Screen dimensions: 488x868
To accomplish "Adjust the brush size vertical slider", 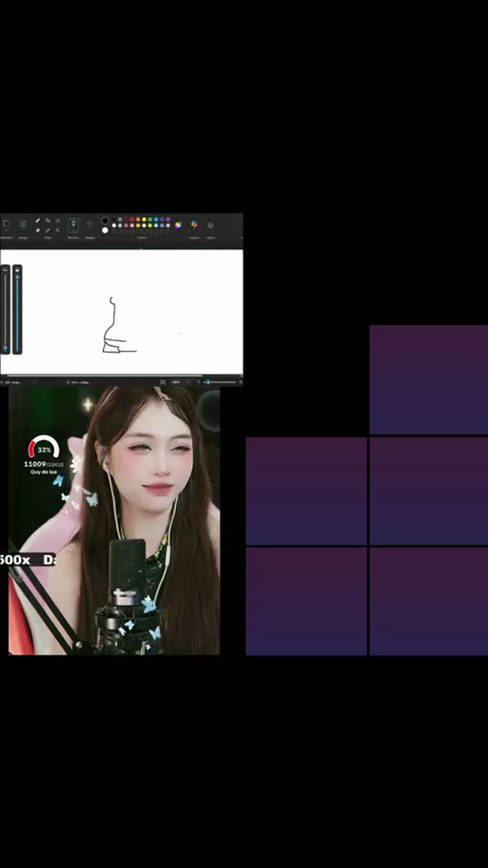I will coord(5,310).
